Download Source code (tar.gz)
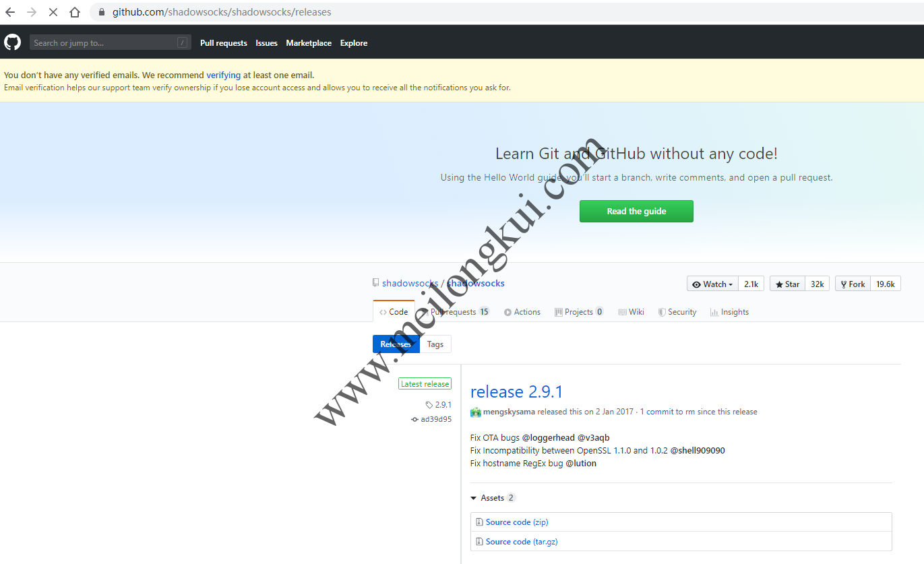The width and height of the screenshot is (924, 564). pyautogui.click(x=521, y=542)
